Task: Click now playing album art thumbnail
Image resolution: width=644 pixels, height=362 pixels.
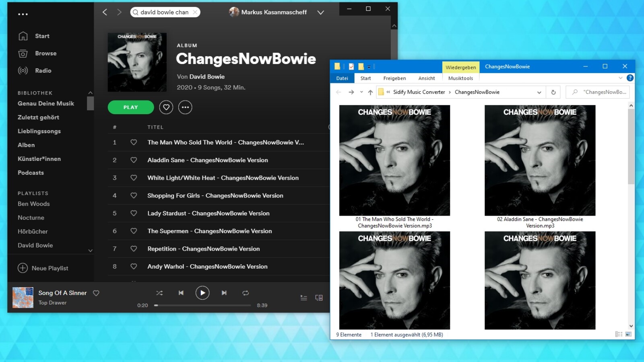Action: tap(23, 298)
